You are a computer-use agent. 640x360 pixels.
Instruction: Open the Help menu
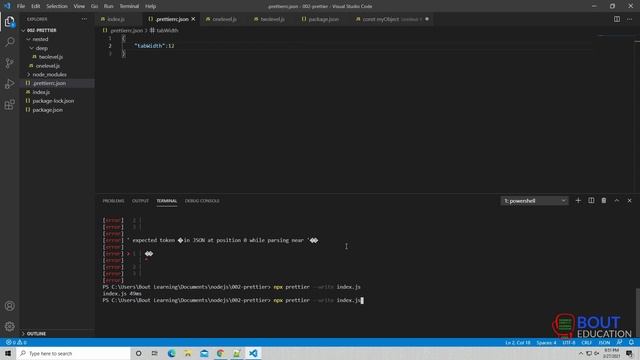151,6
